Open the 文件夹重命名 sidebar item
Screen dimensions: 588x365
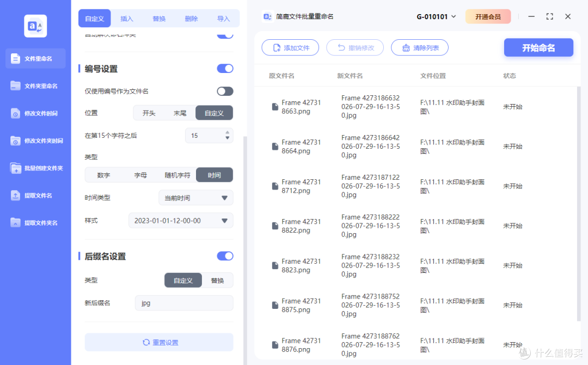coord(35,86)
